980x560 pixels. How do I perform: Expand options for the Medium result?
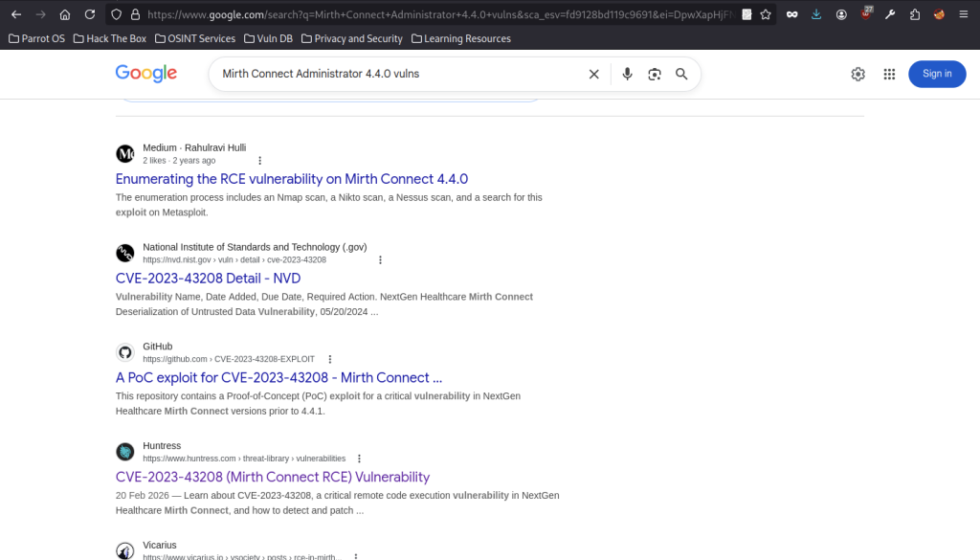[x=260, y=161]
